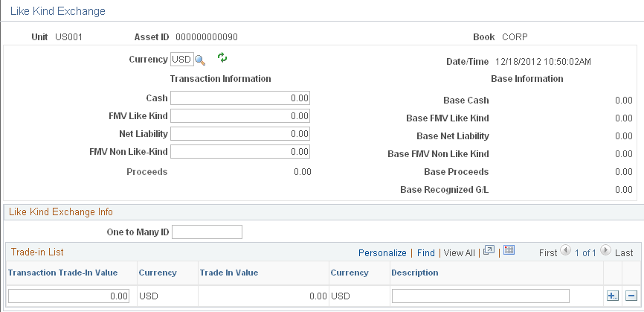Click Book value CORP
The width and height of the screenshot is (644, 312).
click(515, 37)
